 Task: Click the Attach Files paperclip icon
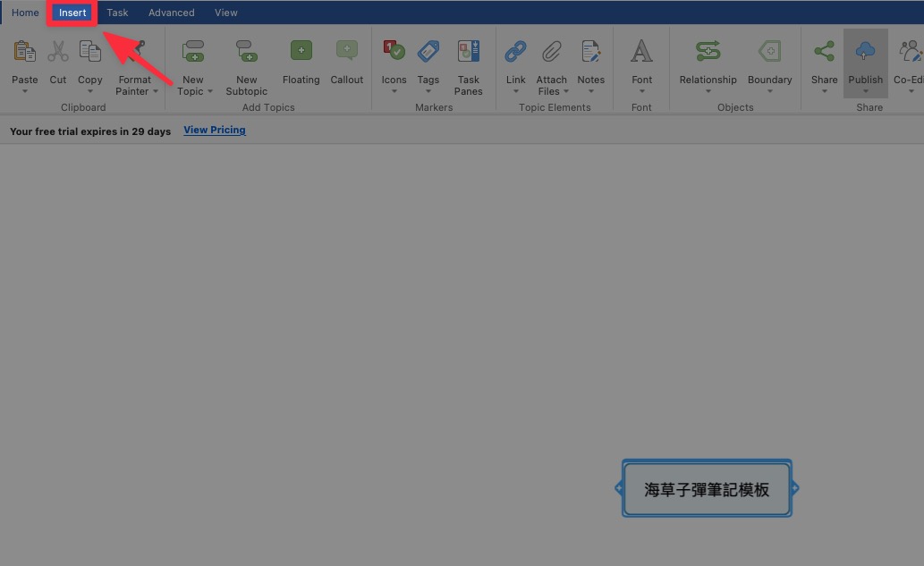pyautogui.click(x=552, y=51)
